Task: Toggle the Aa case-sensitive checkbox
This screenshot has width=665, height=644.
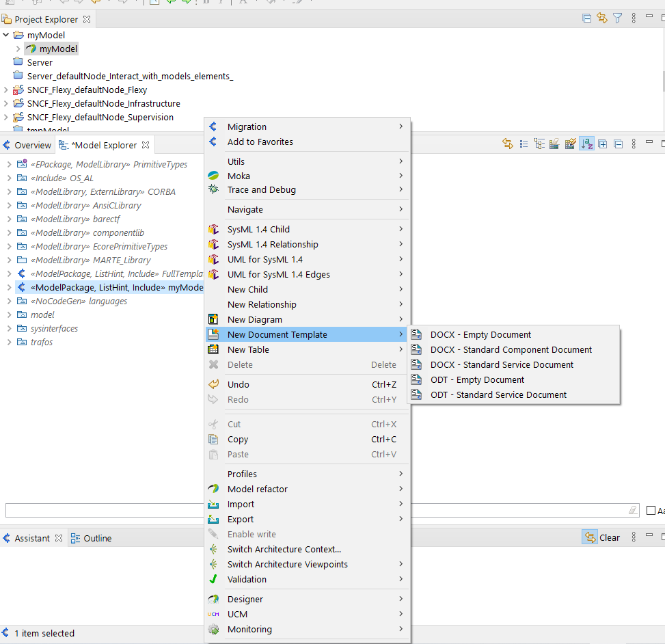Action: [x=651, y=511]
